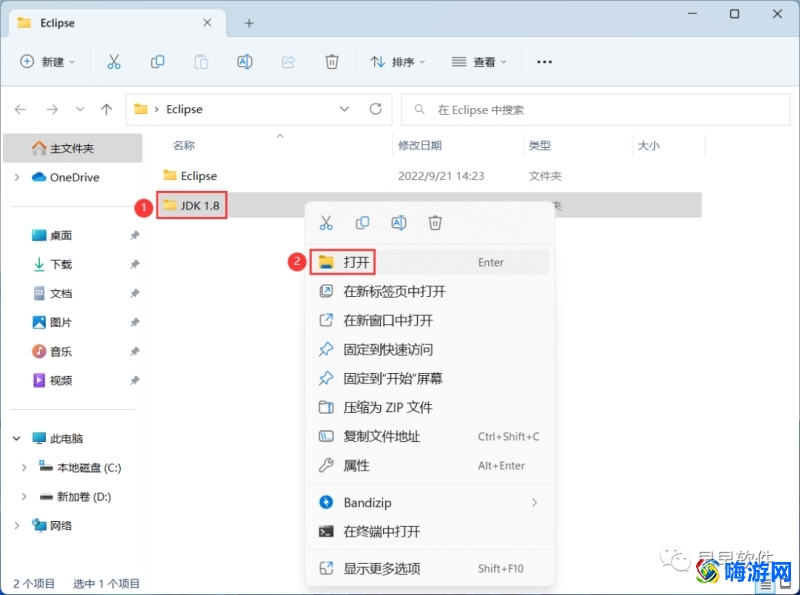
Task: Choose 在新标签页中打开
Action: point(429,291)
